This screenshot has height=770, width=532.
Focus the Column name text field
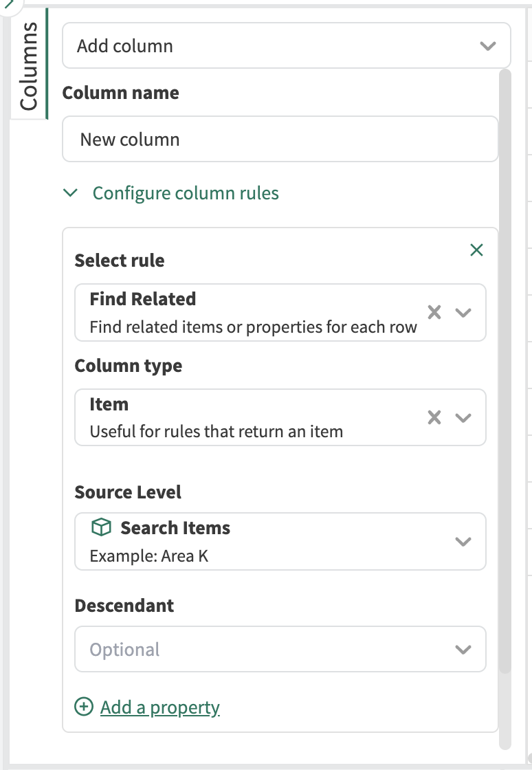279,140
